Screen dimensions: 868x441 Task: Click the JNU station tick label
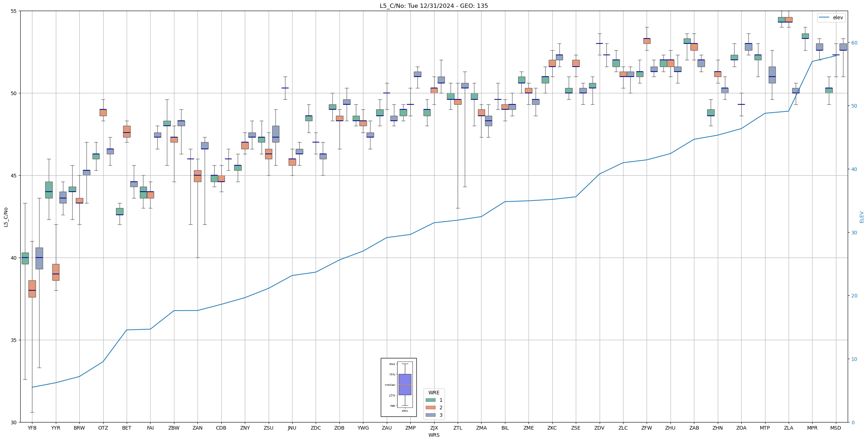coord(292,428)
